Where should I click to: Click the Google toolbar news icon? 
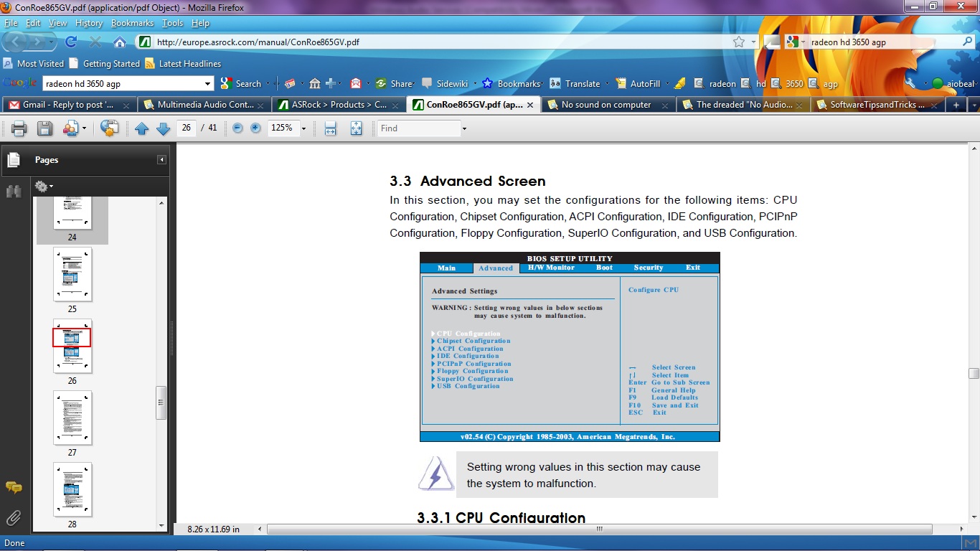[x=290, y=83]
